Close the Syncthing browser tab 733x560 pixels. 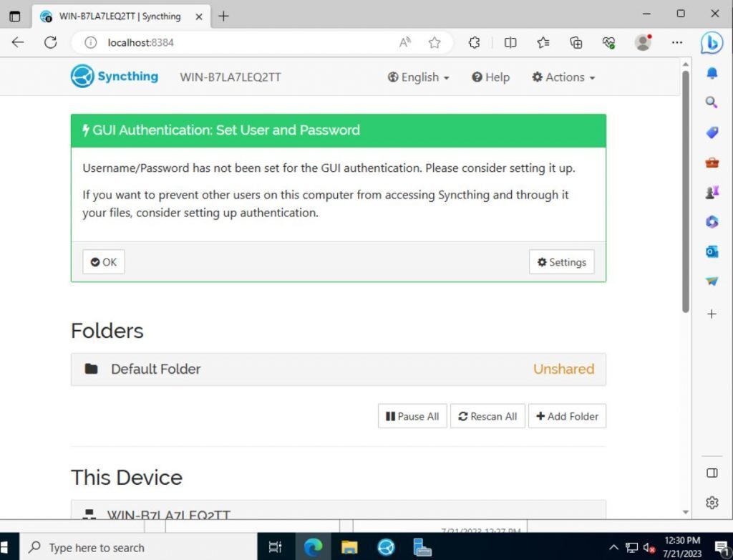tap(199, 17)
